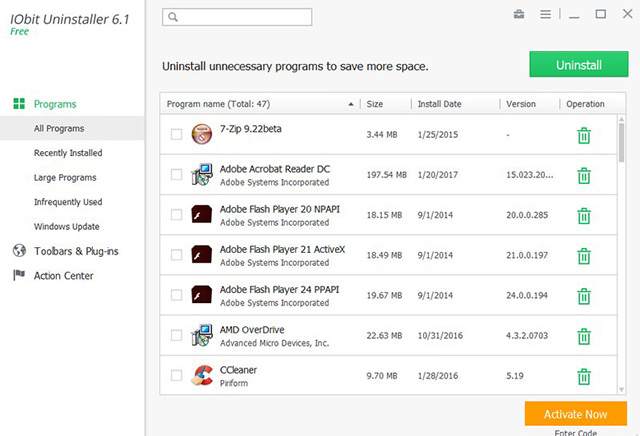This screenshot has width=640, height=436.
Task: Click the trash icon for CCleaner
Action: coord(584,376)
